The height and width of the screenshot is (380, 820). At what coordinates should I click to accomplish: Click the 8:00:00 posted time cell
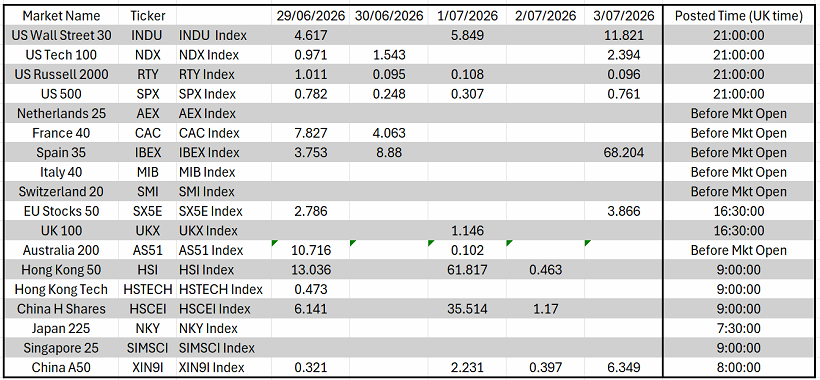click(738, 367)
